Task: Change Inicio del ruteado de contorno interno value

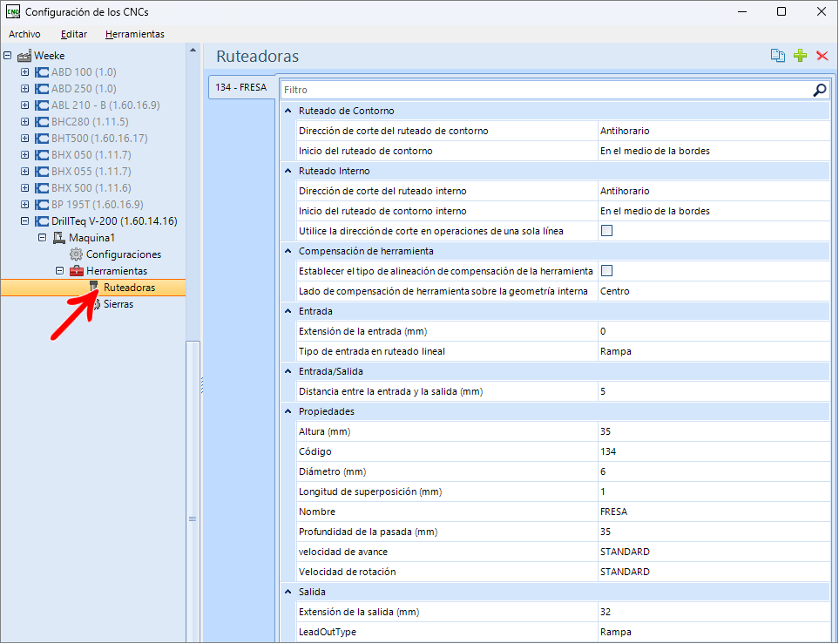Action: pyautogui.click(x=714, y=211)
